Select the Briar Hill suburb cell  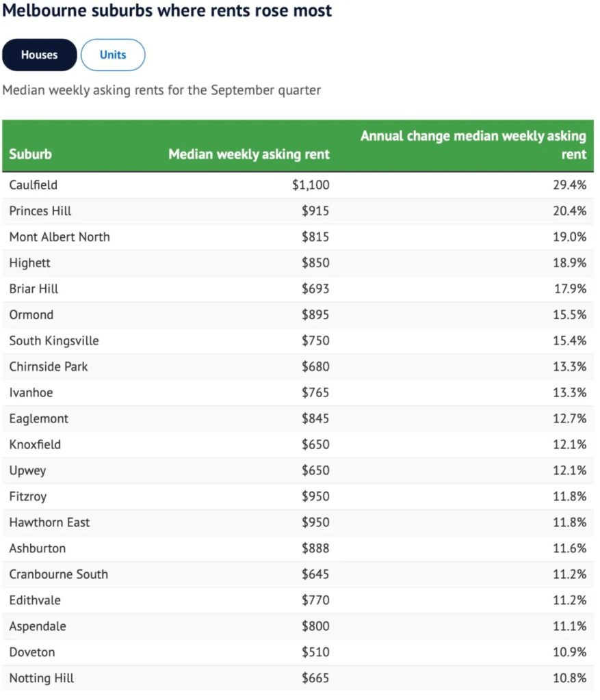[34, 289]
